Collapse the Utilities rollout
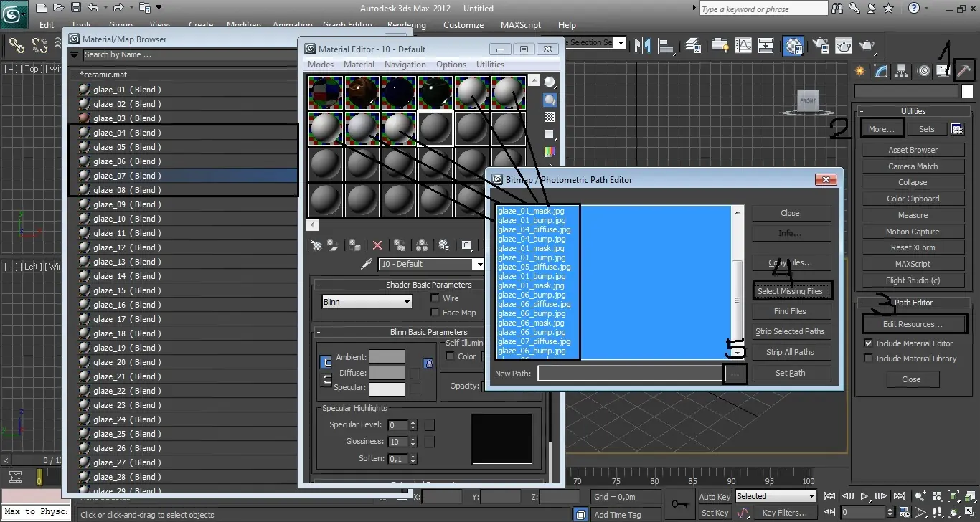The image size is (980, 522). [x=862, y=111]
